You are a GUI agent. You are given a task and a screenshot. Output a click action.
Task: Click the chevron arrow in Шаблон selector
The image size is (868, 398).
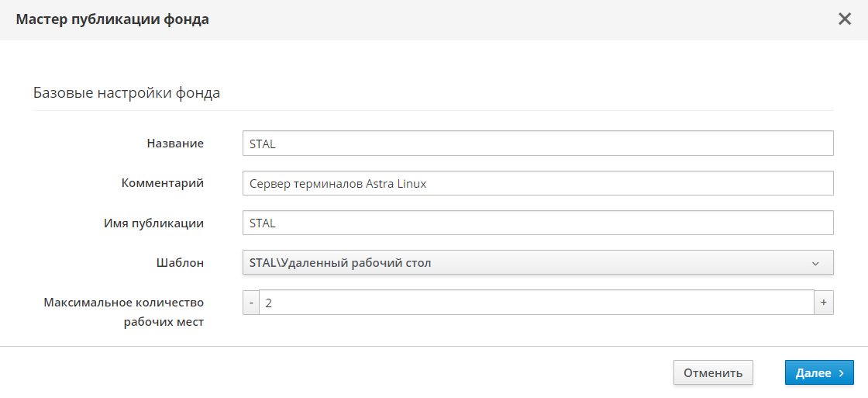(815, 264)
